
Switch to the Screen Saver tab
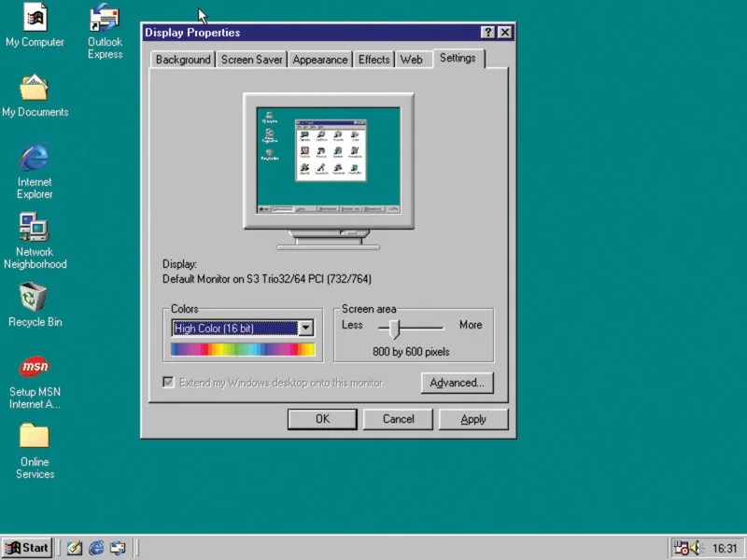(x=251, y=59)
